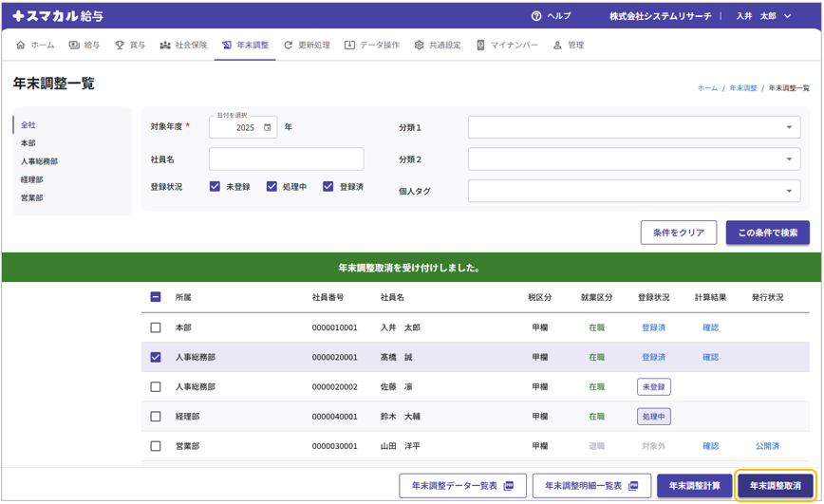
Task: Open the calendar date picker icon
Action: coord(268,127)
